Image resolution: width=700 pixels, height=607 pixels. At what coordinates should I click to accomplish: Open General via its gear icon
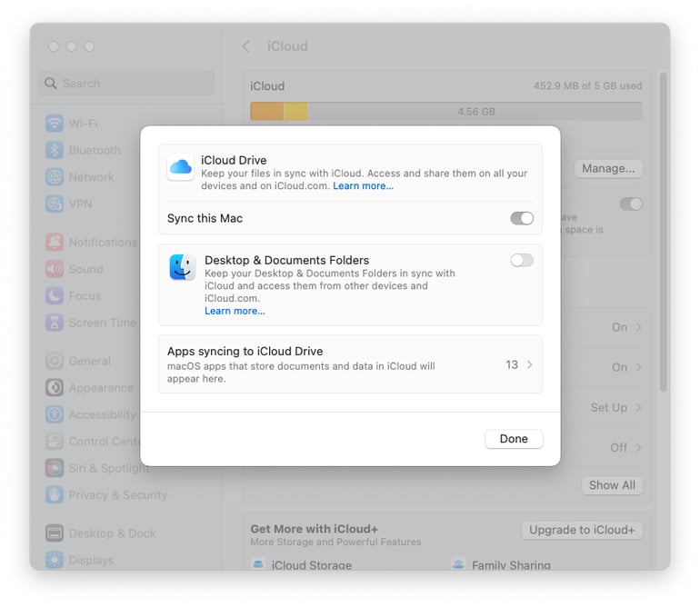pyautogui.click(x=55, y=361)
